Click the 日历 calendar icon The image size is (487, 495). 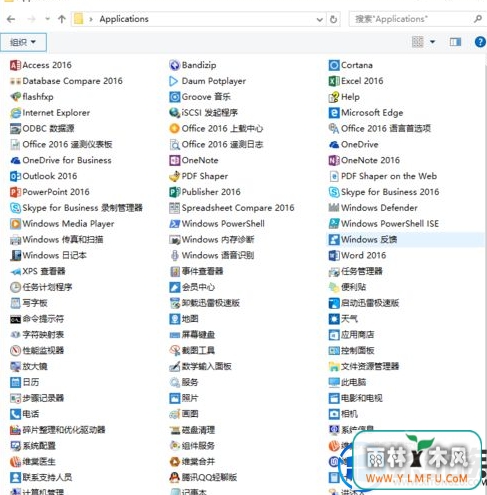tap(15, 382)
